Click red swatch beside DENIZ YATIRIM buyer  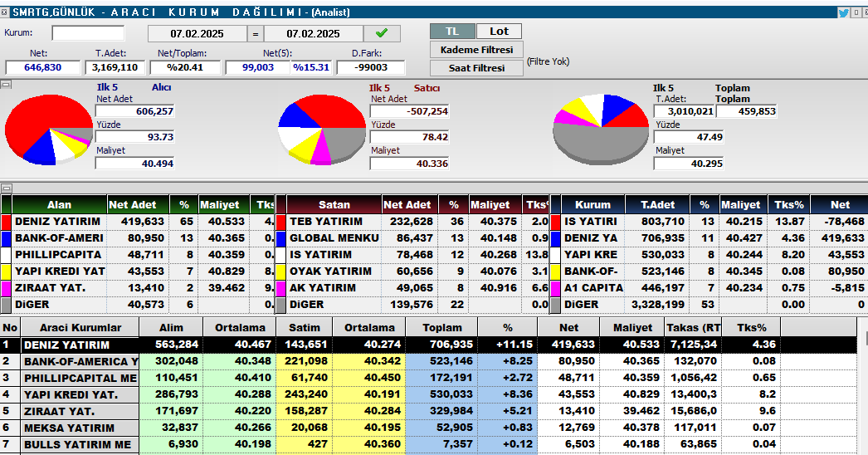coord(6,223)
